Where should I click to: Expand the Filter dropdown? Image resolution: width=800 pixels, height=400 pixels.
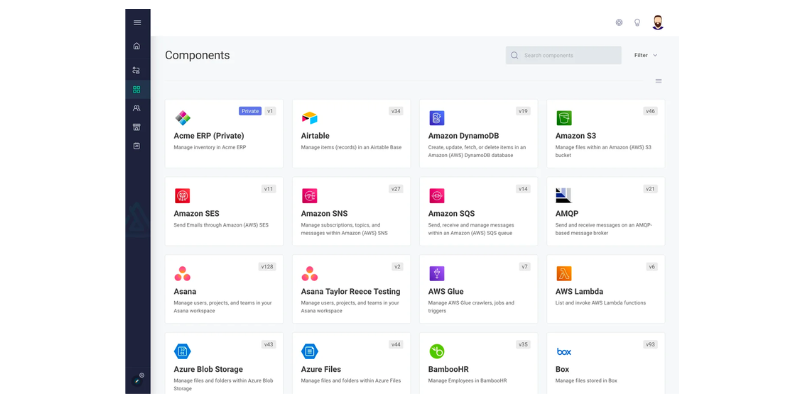[645, 55]
